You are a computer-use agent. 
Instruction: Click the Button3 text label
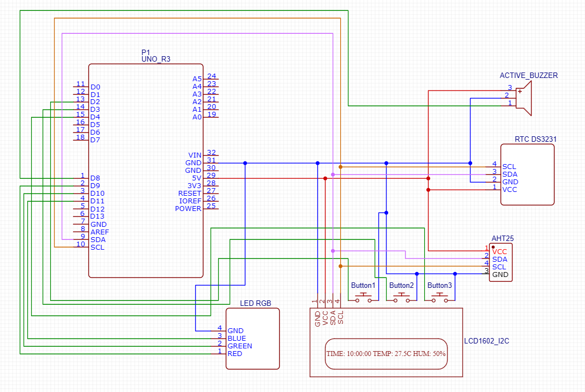439,285
